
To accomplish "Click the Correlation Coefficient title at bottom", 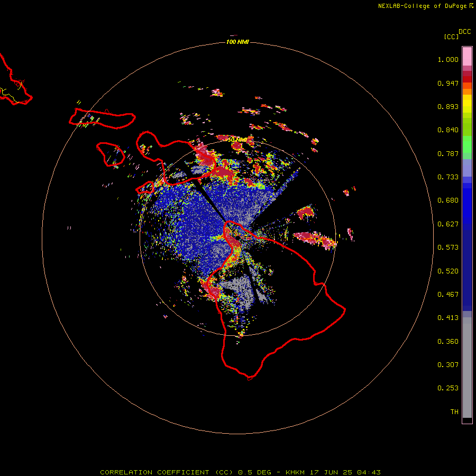I will [x=168, y=472].
